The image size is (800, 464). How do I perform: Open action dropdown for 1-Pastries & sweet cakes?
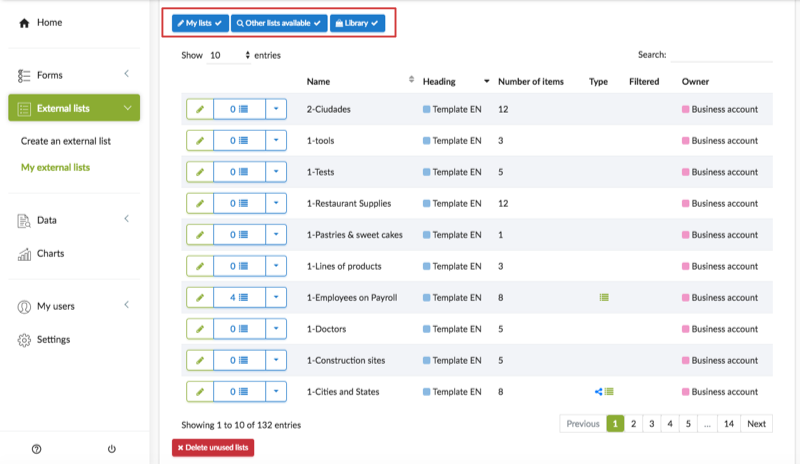[x=276, y=235]
